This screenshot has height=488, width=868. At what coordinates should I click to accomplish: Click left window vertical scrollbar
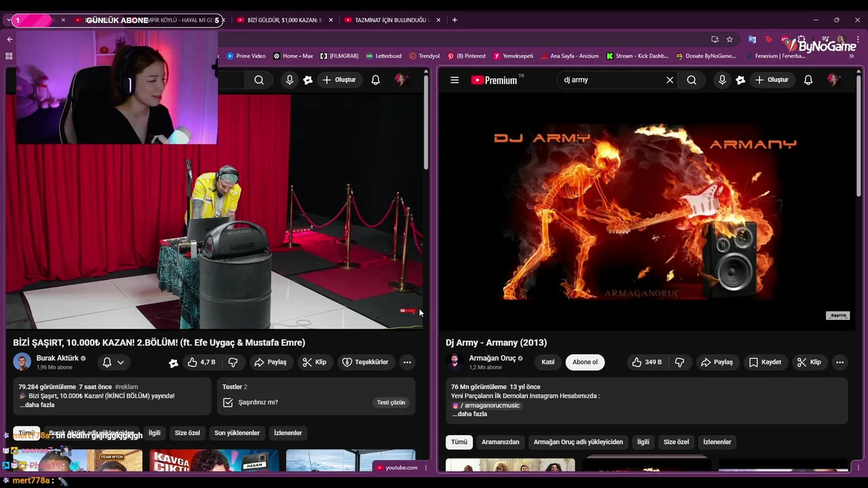[x=426, y=122]
